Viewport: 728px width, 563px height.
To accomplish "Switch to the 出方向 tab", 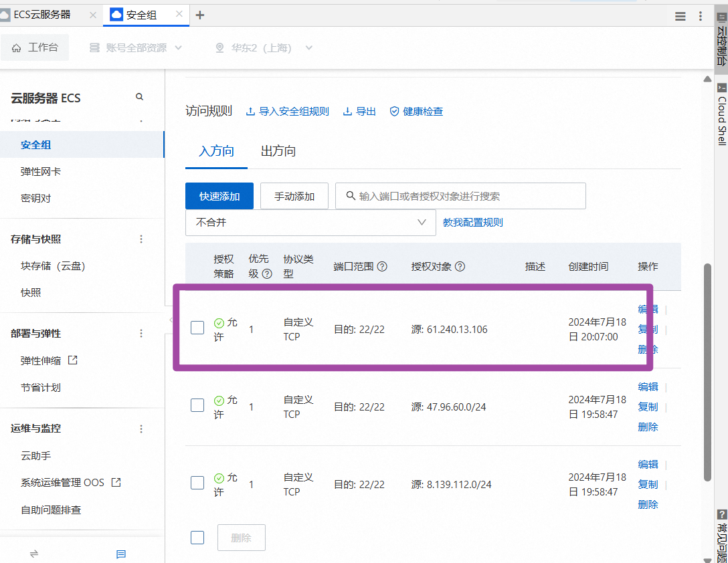I will pos(278,151).
